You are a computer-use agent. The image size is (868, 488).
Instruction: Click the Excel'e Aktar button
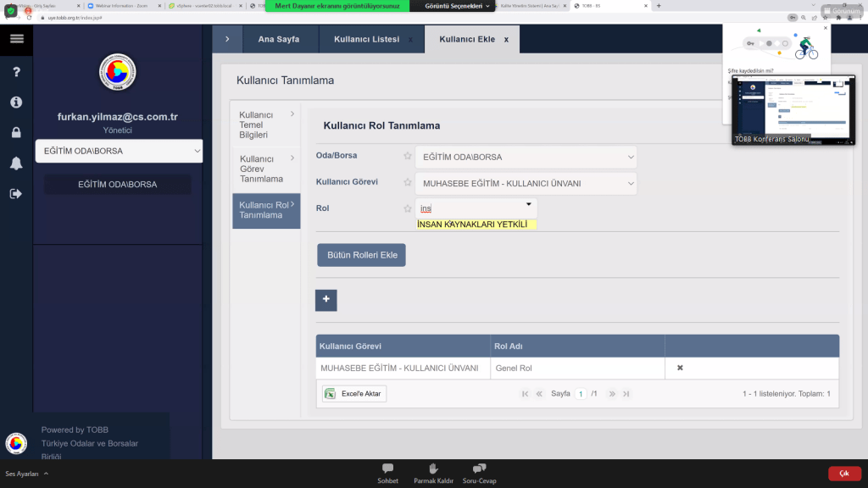pos(354,393)
